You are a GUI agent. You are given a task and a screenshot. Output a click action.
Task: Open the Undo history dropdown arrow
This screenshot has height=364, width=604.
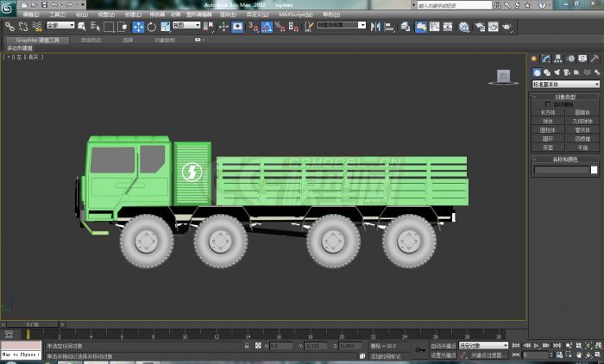click(61, 5)
